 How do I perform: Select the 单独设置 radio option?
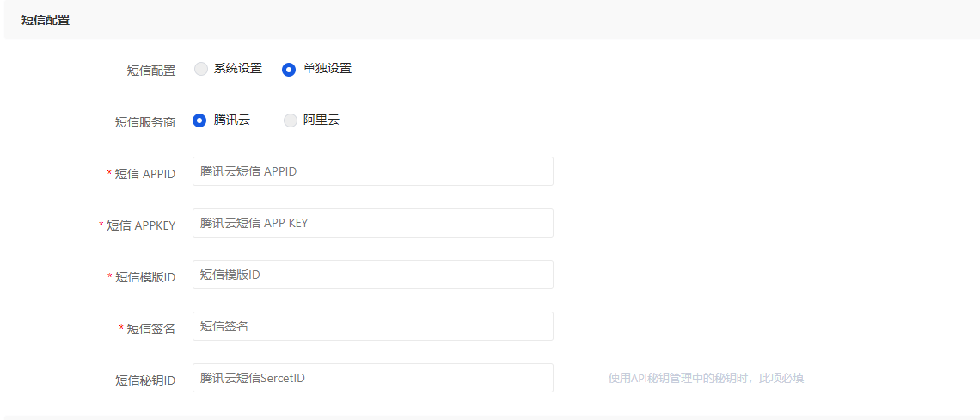(289, 69)
